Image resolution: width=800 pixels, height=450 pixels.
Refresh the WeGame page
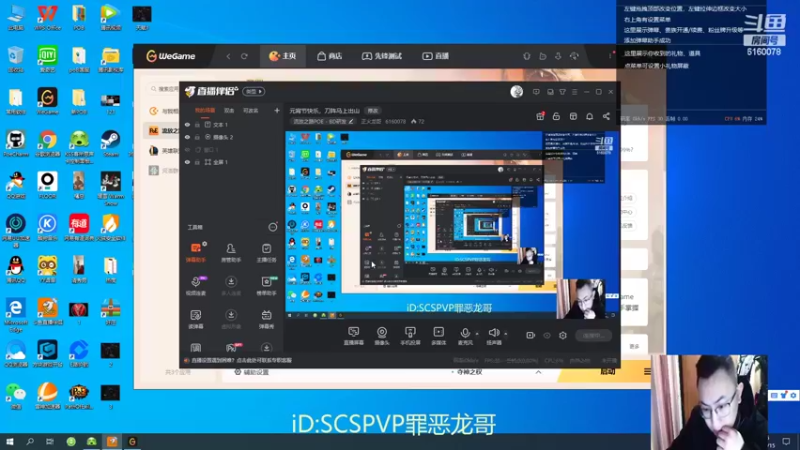click(x=244, y=56)
